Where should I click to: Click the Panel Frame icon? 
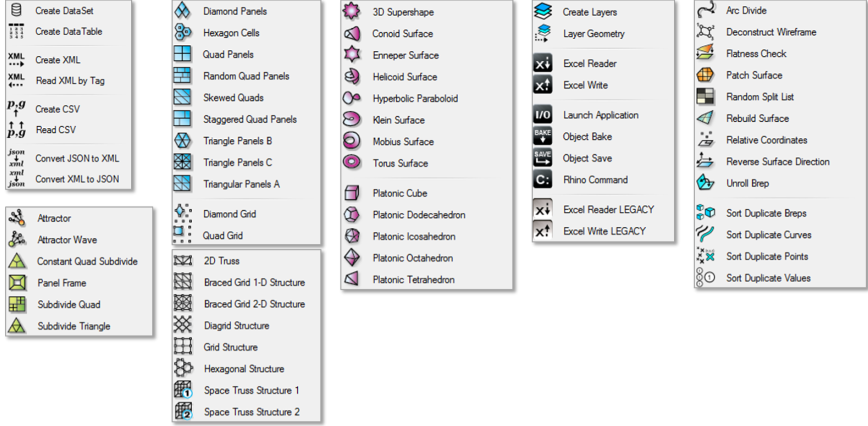click(x=17, y=283)
